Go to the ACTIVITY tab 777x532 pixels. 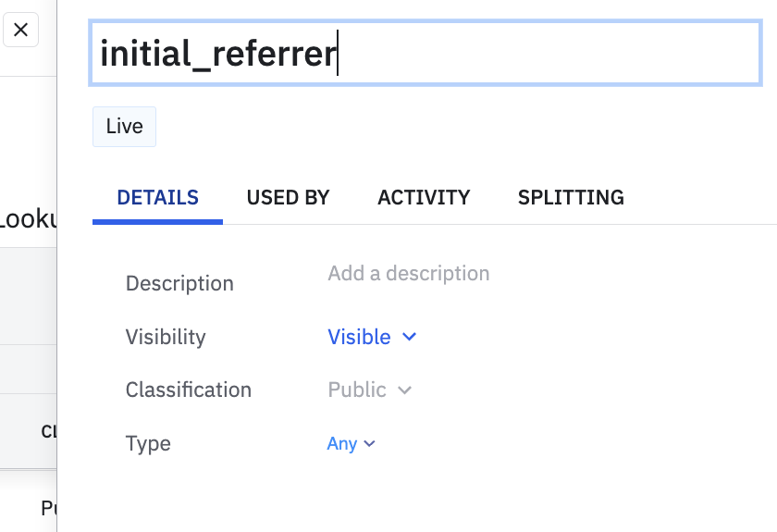[424, 197]
